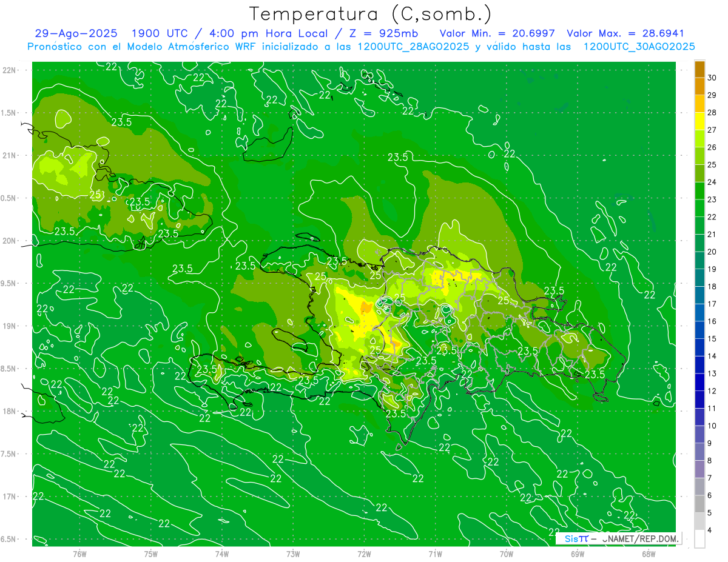Image resolution: width=728 pixels, height=562 pixels.
Task: Click the colorbar label "9"
Action: point(710,444)
